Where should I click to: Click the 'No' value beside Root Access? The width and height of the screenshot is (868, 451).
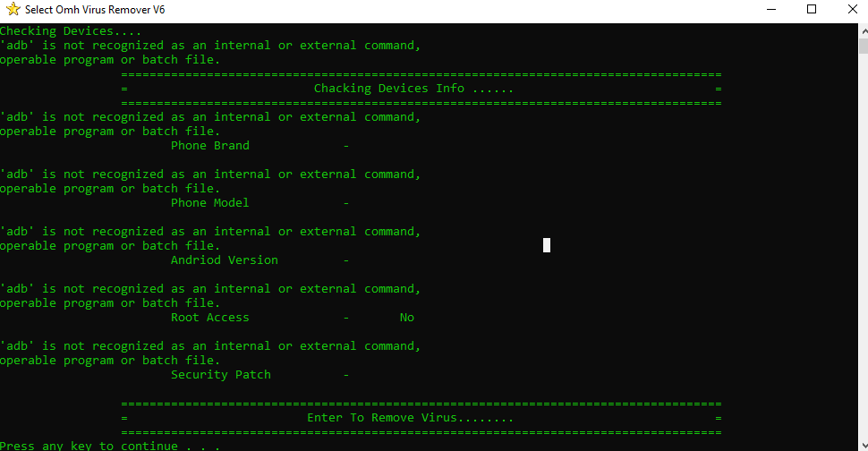click(x=407, y=318)
